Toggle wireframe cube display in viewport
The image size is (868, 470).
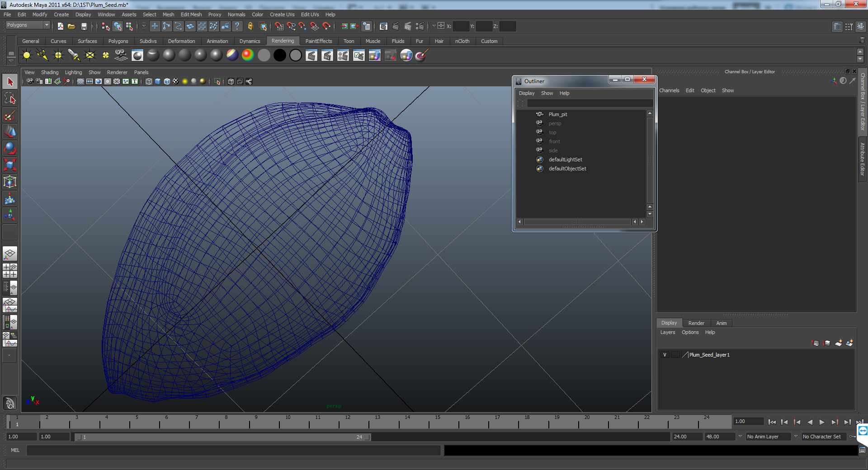tap(149, 81)
